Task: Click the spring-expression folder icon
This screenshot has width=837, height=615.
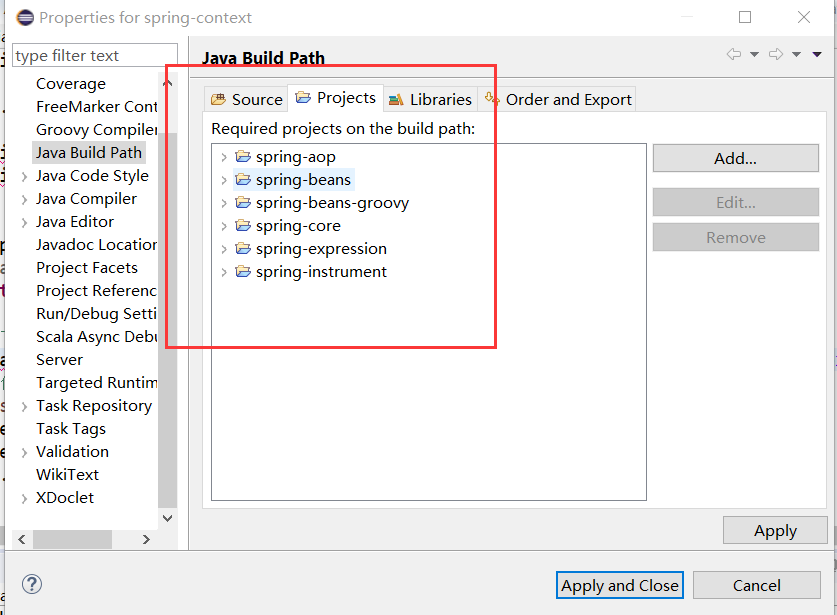Action: coord(243,248)
